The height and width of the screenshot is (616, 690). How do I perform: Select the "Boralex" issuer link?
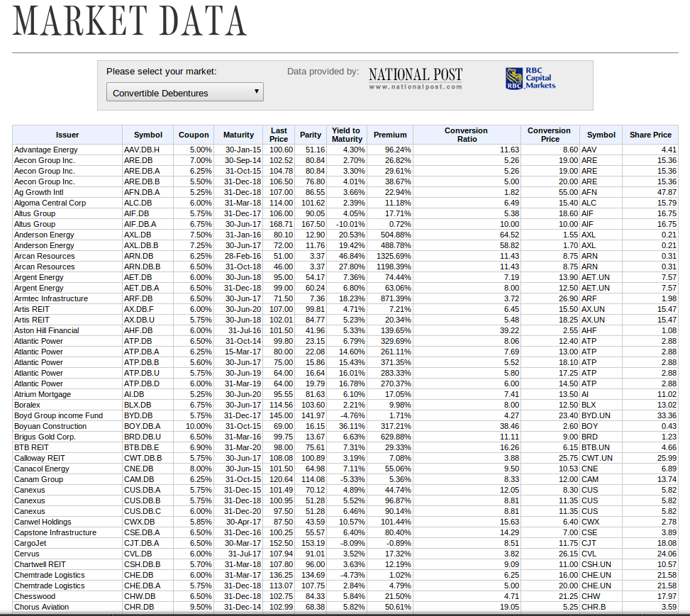(28, 405)
